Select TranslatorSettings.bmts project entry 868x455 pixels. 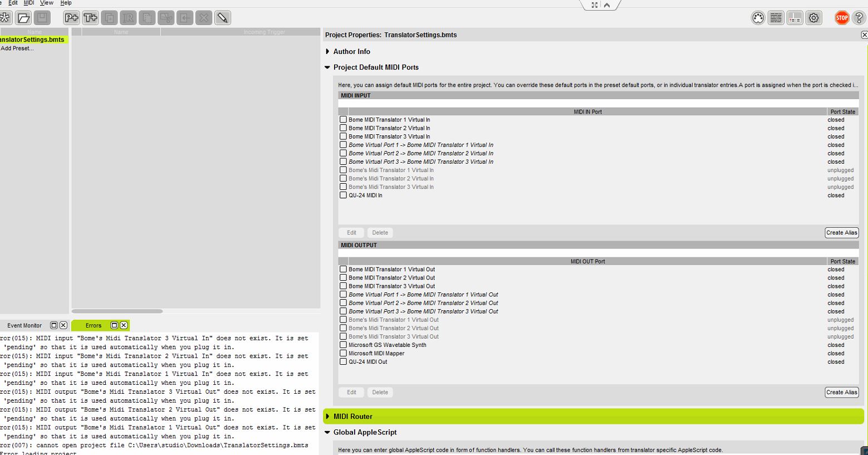point(33,40)
